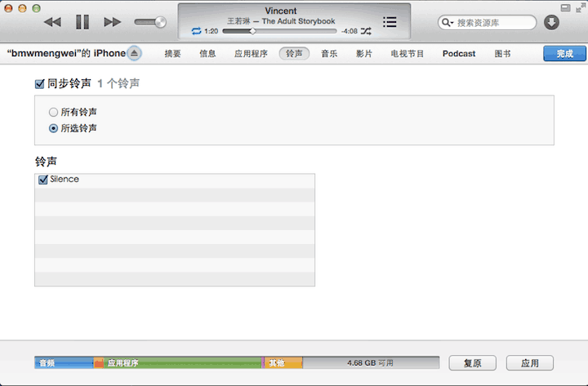Viewport: 588px width, 386px height.
Task: Uncheck the 同步铃声 checkbox
Action: pos(40,84)
